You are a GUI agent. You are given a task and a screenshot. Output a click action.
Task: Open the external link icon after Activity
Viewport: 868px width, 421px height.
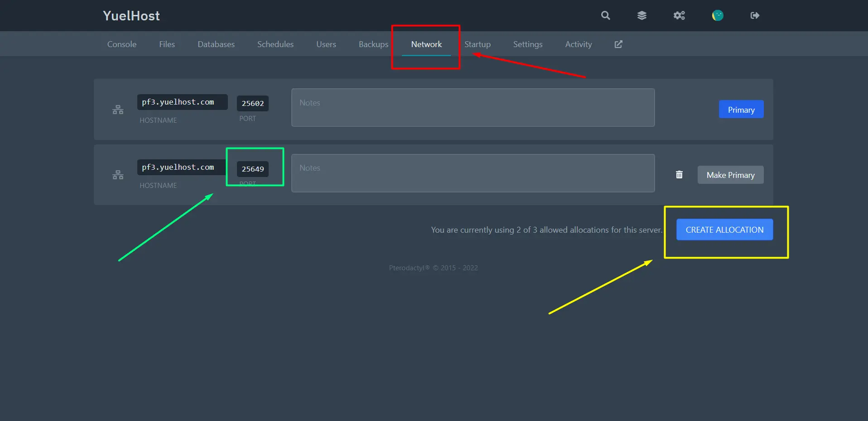[618, 44]
